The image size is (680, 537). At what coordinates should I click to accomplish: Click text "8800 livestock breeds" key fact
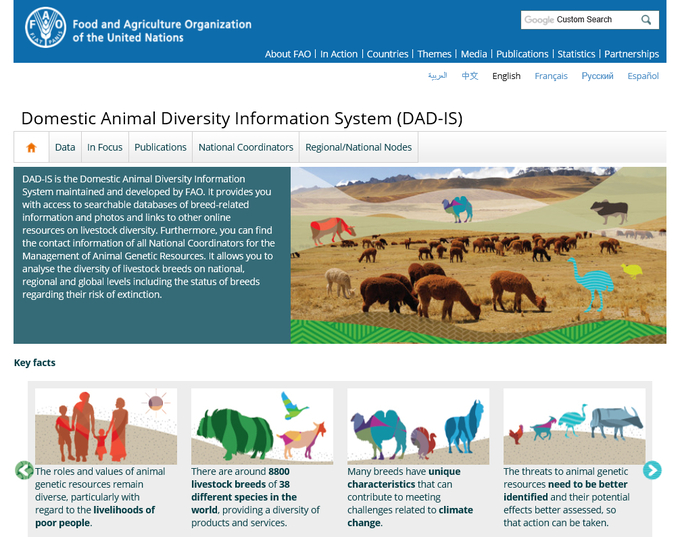(240, 478)
